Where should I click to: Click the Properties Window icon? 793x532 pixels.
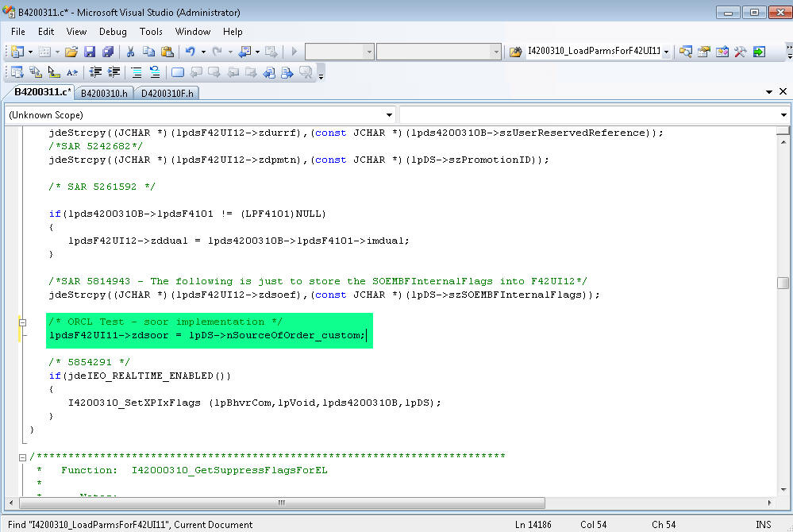tap(703, 52)
